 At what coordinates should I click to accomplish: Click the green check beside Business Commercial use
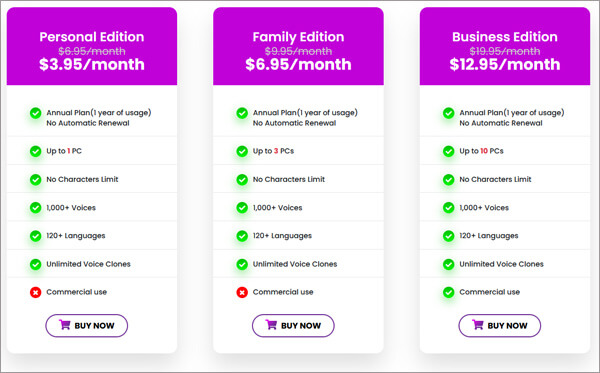pyautogui.click(x=448, y=293)
